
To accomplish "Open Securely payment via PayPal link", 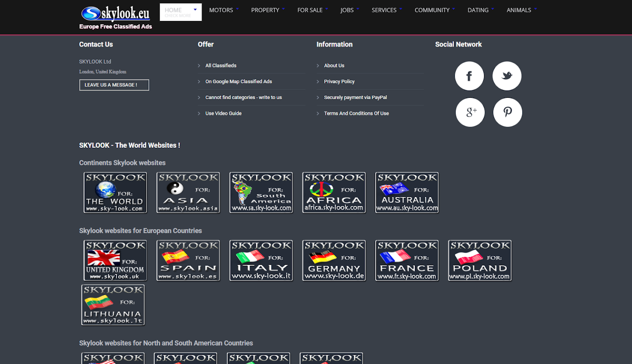I will point(356,97).
